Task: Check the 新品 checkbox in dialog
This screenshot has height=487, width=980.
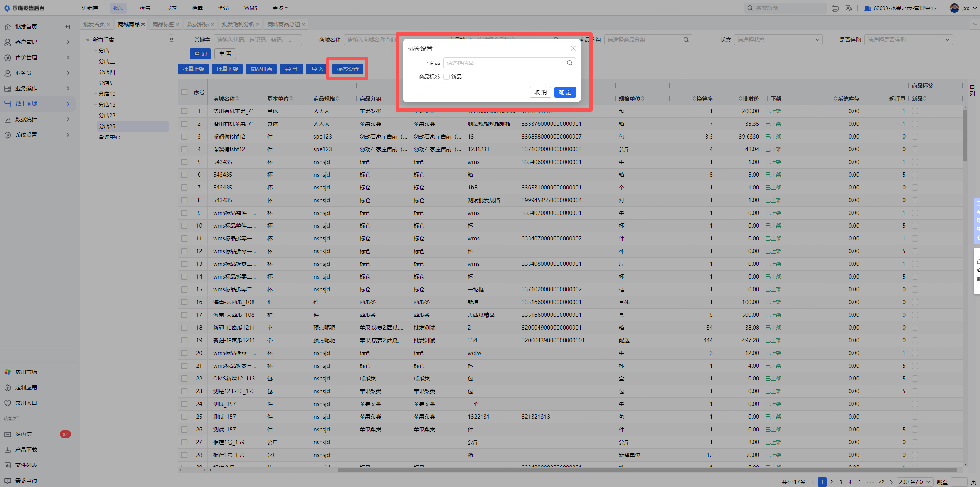Action: [x=446, y=77]
